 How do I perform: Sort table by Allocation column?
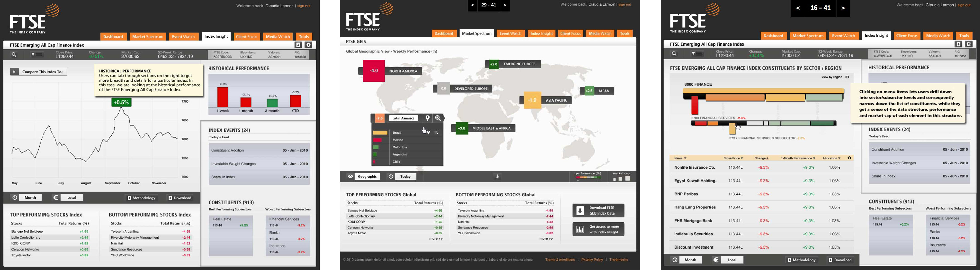click(831, 158)
